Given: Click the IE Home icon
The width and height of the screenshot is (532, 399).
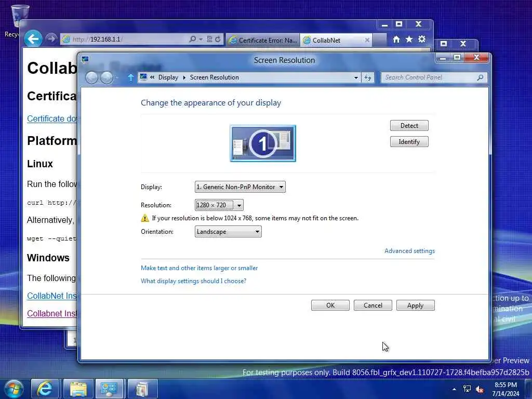Looking at the screenshot, I should [x=396, y=39].
